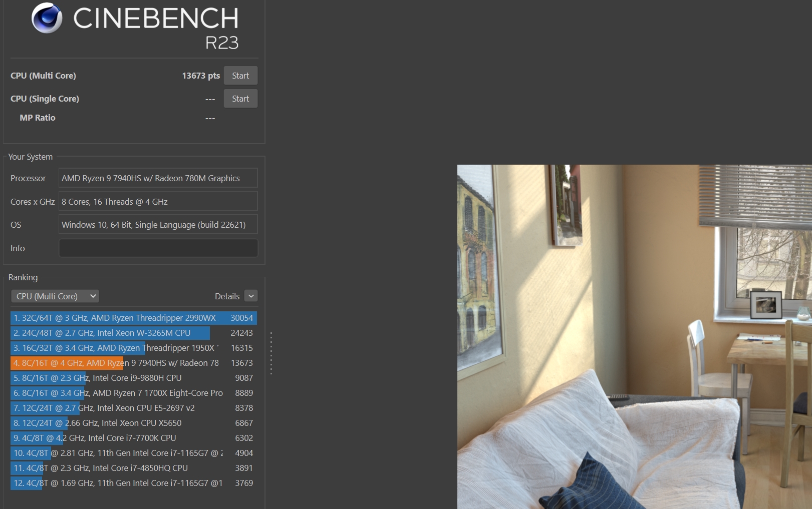812x509 pixels.
Task: Select the Threadripper 1950X ranking row
Action: [x=133, y=348]
